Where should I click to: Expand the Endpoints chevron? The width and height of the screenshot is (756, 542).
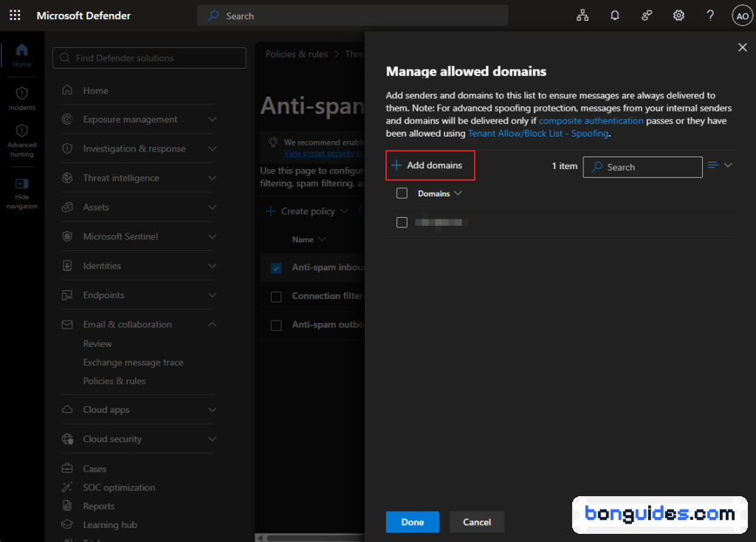click(x=212, y=295)
